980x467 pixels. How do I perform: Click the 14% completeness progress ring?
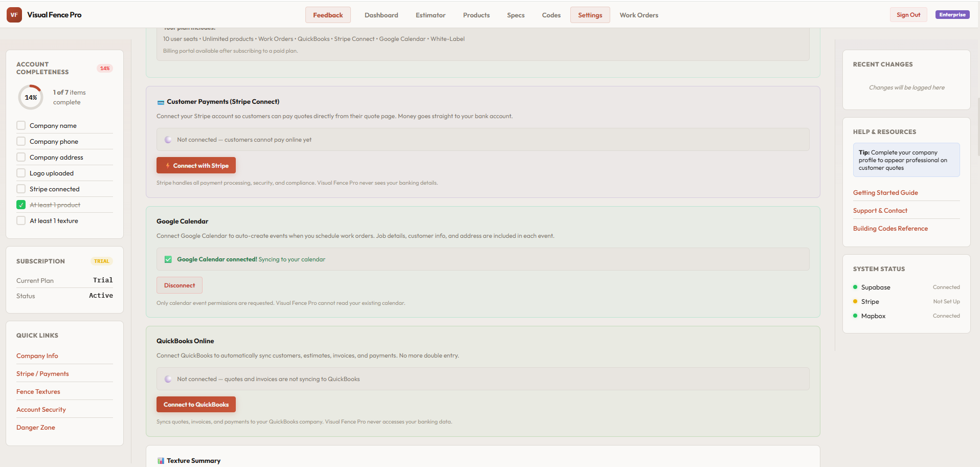click(x=31, y=97)
